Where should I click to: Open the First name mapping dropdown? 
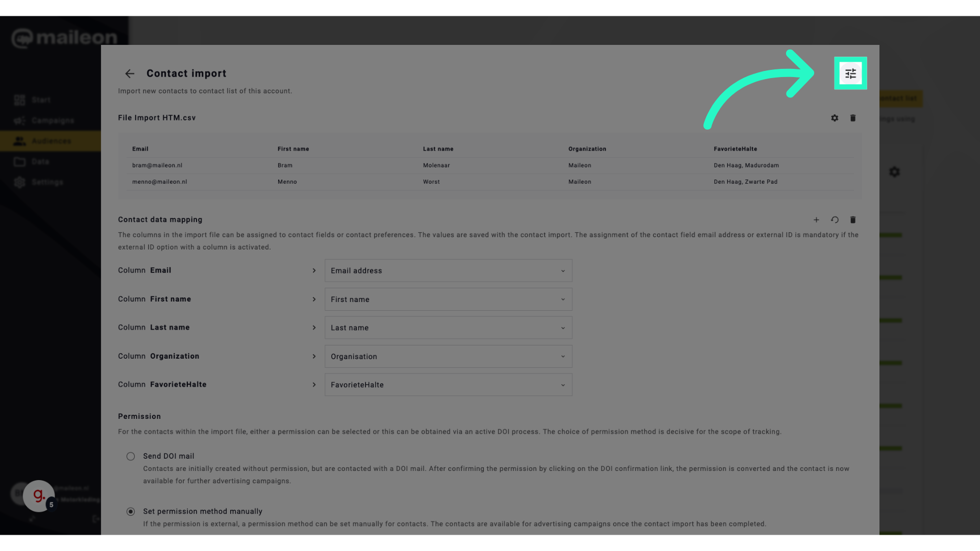448,299
